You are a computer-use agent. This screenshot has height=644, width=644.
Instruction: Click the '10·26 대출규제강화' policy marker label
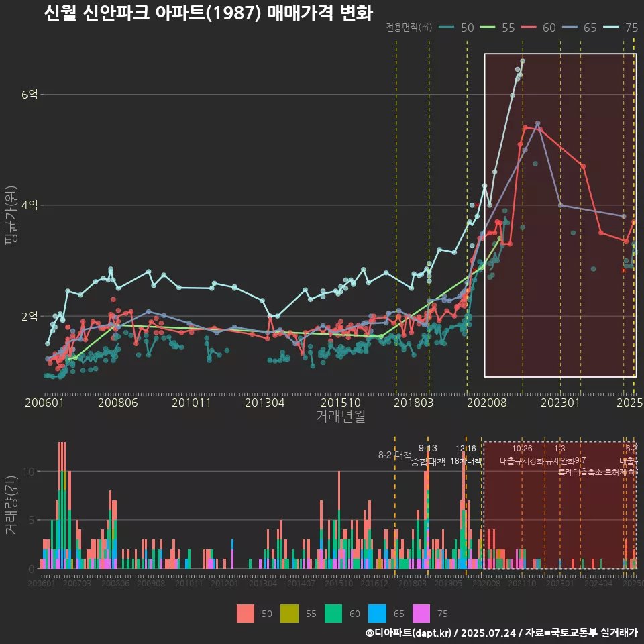pyautogui.click(x=522, y=455)
